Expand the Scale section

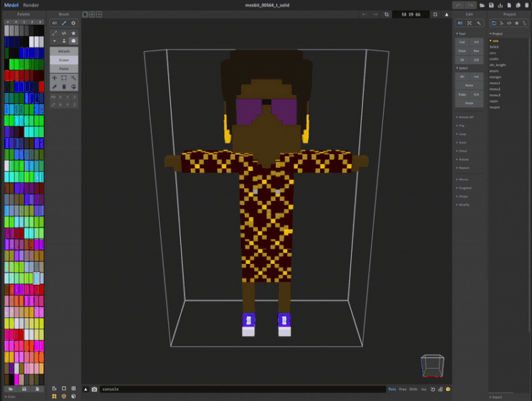tap(461, 143)
